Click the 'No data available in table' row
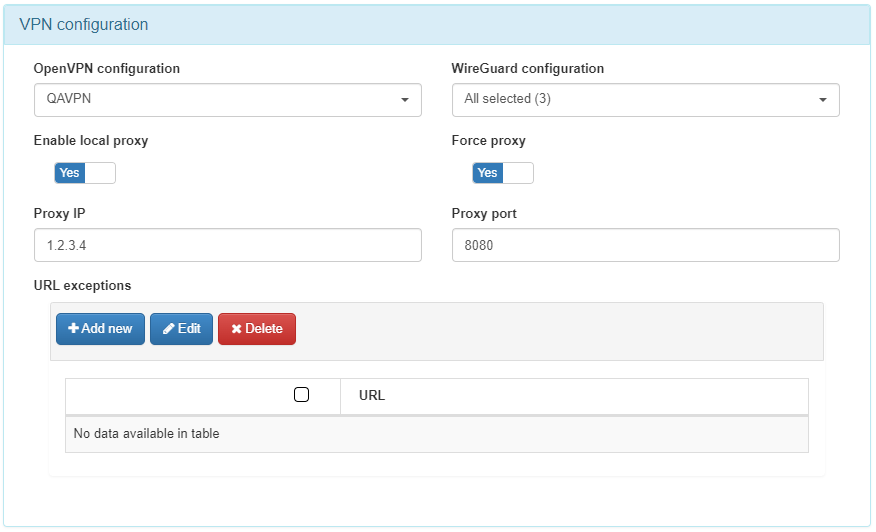This screenshot has width=876, height=532. click(437, 434)
